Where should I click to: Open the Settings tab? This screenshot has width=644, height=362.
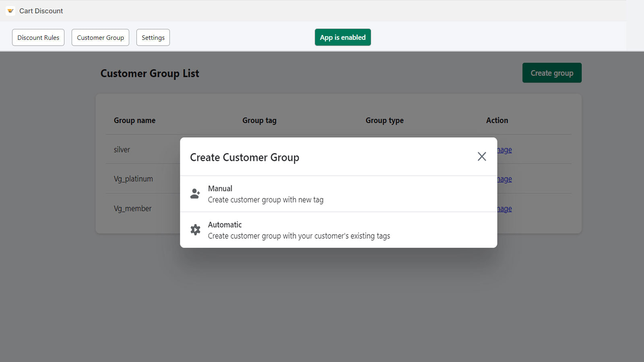click(153, 37)
